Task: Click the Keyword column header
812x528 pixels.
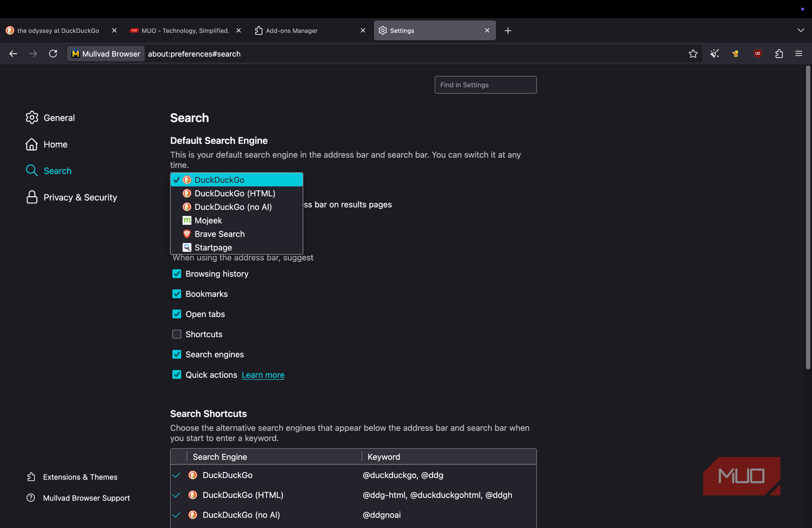Action: pyautogui.click(x=449, y=457)
